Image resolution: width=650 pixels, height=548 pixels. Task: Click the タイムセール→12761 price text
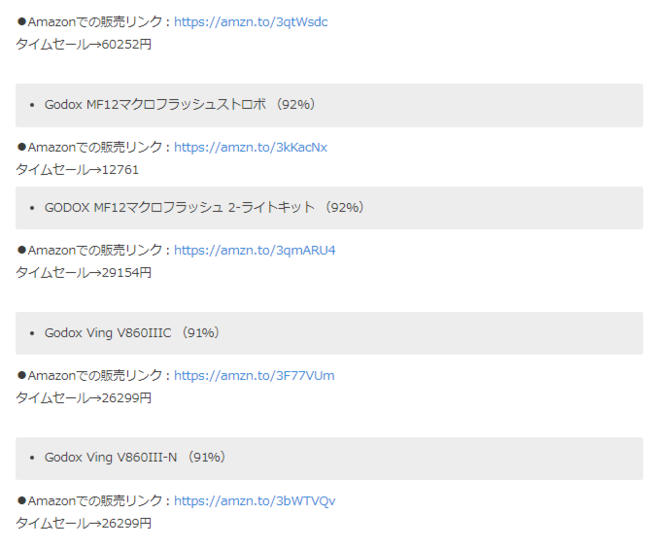pyautogui.click(x=77, y=170)
